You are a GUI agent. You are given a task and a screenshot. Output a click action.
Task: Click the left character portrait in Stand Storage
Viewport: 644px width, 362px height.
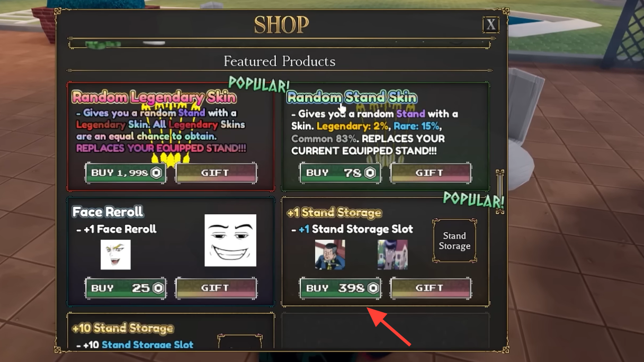pos(330,255)
